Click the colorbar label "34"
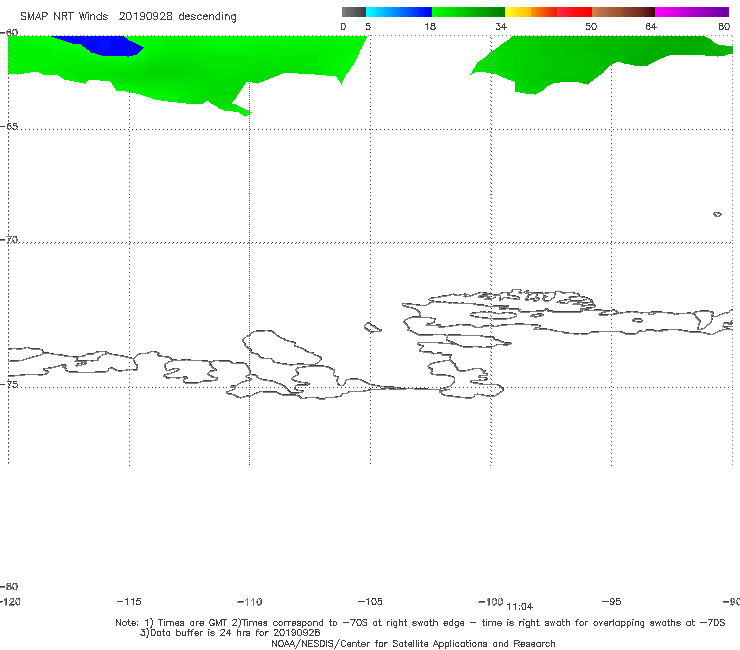Screen dimensions: 740x650 tap(501, 27)
